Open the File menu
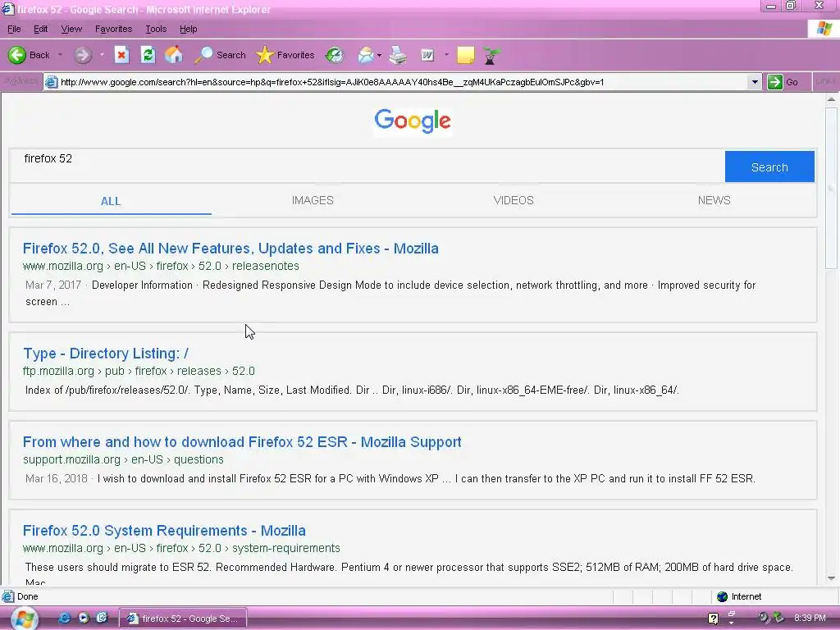The height and width of the screenshot is (630, 840). 15,29
